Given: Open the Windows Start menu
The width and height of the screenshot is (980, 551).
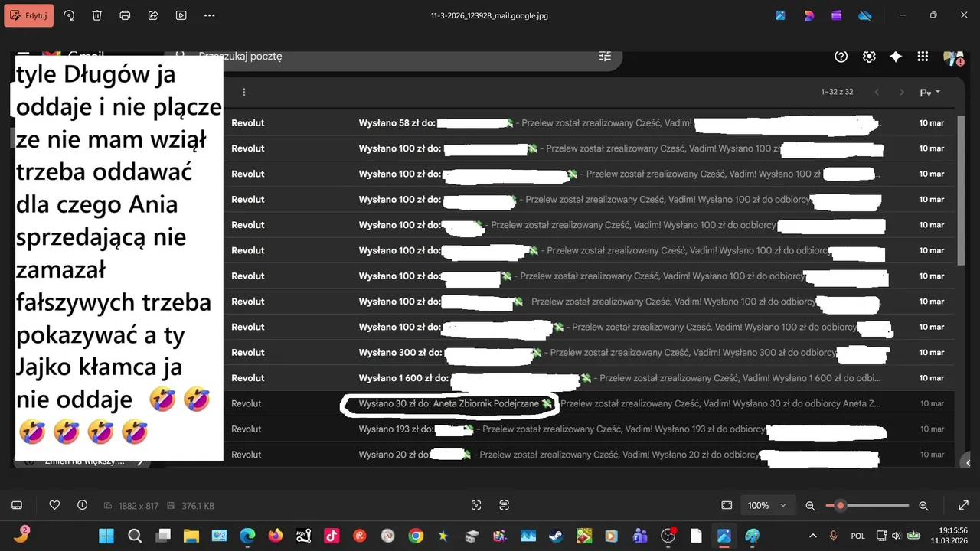Looking at the screenshot, I should point(106,536).
